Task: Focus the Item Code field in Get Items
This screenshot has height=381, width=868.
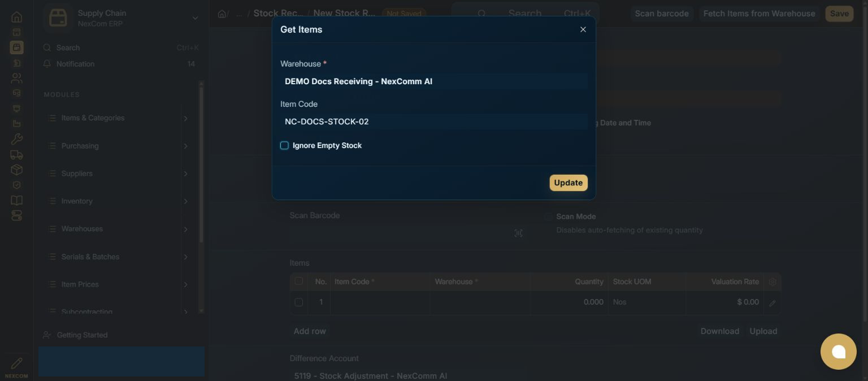Action: pos(434,122)
